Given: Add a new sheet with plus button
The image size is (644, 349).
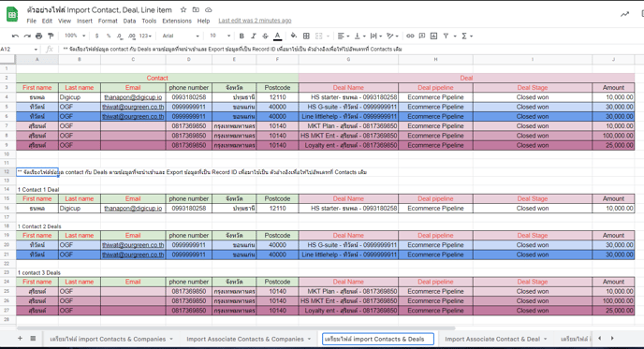Looking at the screenshot, I should [20, 339].
